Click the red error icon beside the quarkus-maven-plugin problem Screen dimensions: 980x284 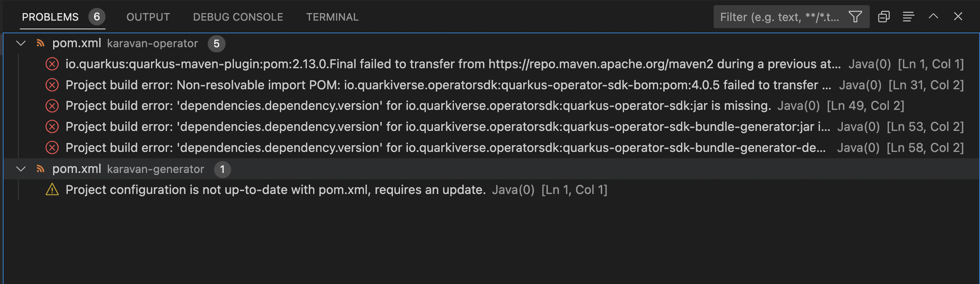click(52, 63)
